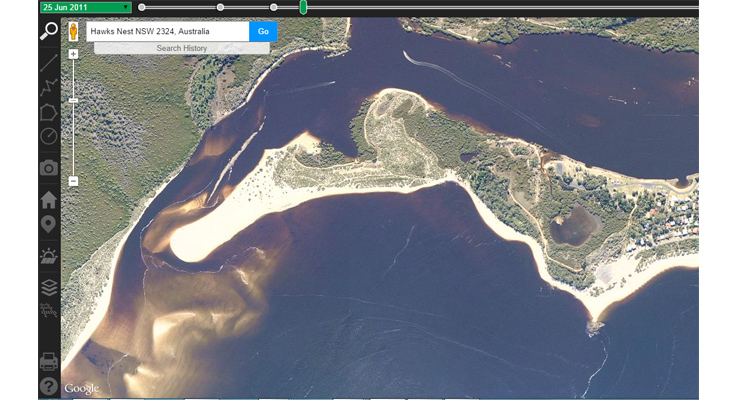Screen dimensions: 737x400
Task: Select the line measurement tool
Action: pyautogui.click(x=49, y=62)
